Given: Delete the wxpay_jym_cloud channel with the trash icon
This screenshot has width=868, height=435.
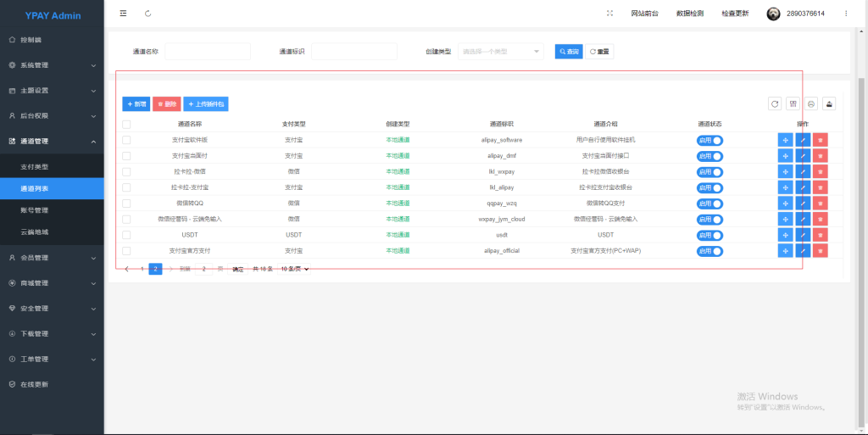Looking at the screenshot, I should point(821,219).
